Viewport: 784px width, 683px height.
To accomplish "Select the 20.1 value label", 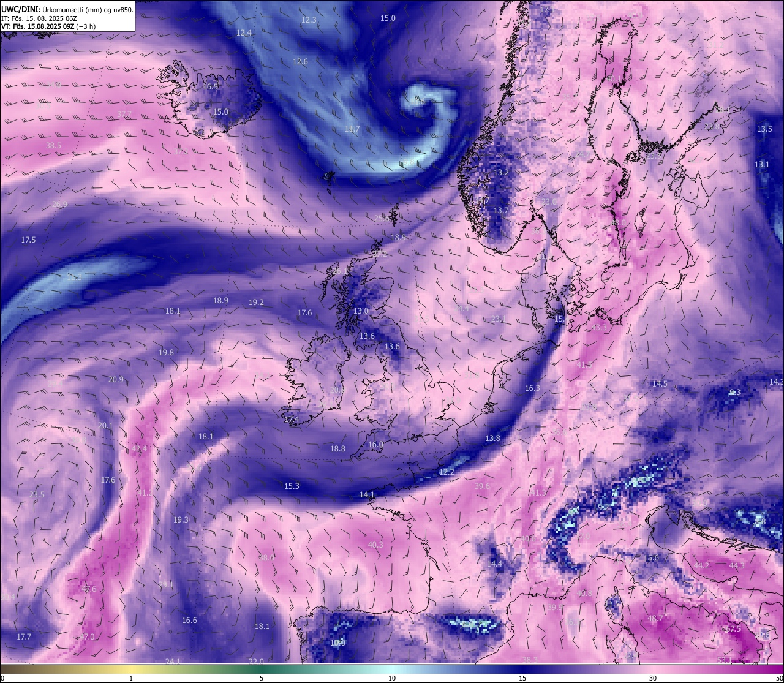I will 105,425.
